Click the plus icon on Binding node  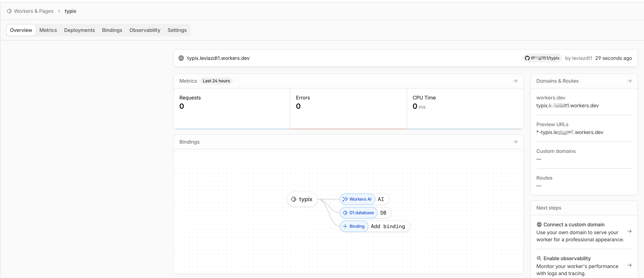345,226
